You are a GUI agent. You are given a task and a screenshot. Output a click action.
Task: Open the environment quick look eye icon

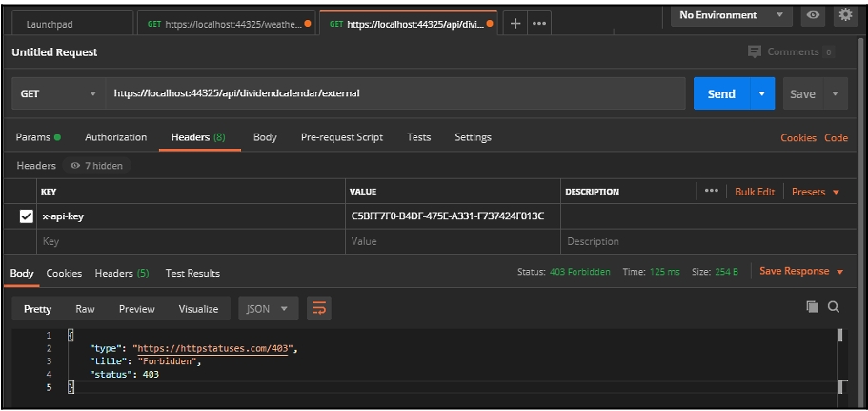click(x=813, y=15)
